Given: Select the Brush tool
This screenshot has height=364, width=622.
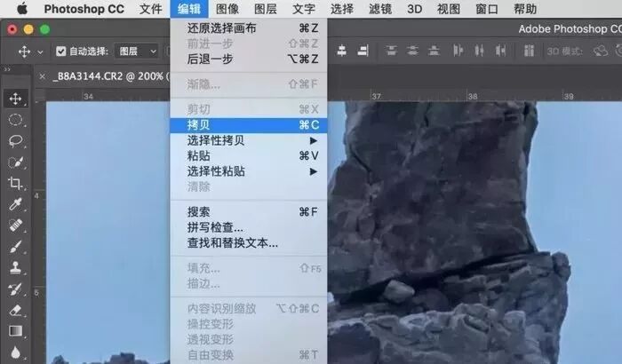Looking at the screenshot, I should 15,247.
